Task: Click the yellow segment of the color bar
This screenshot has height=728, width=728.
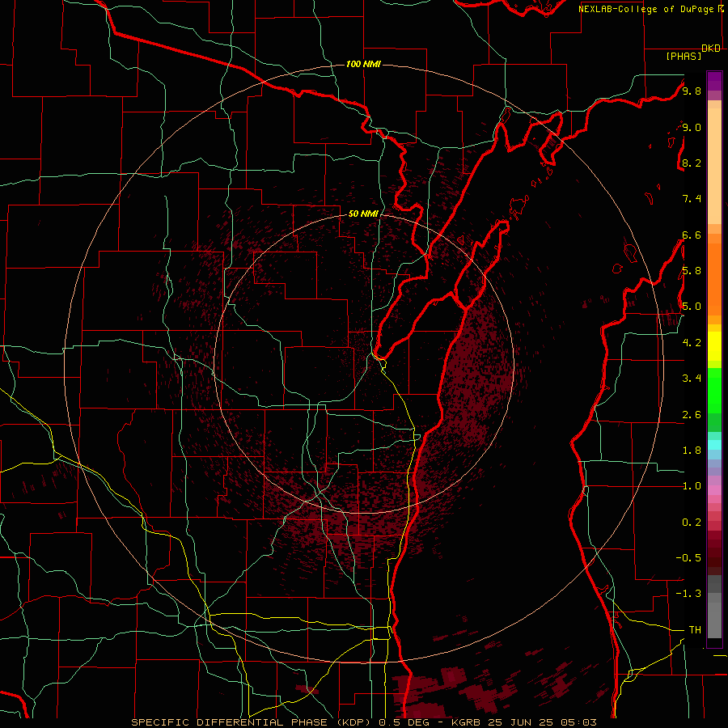Action: pos(714,346)
